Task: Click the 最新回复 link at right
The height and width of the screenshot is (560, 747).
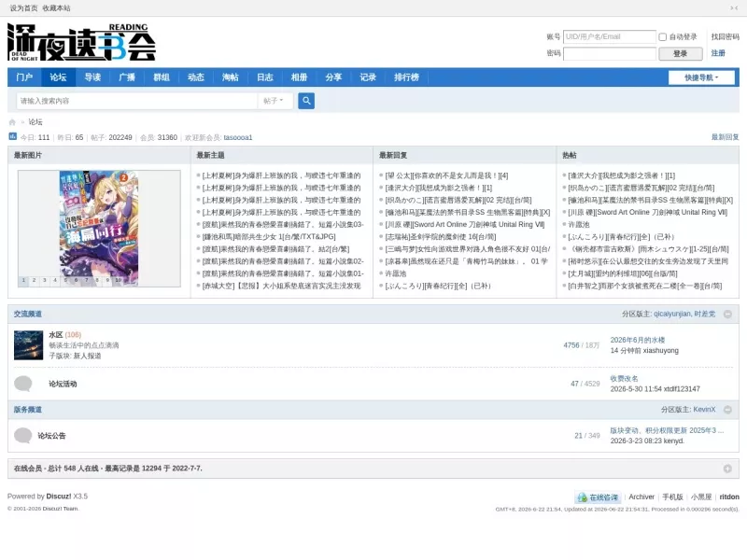Action: [x=726, y=137]
